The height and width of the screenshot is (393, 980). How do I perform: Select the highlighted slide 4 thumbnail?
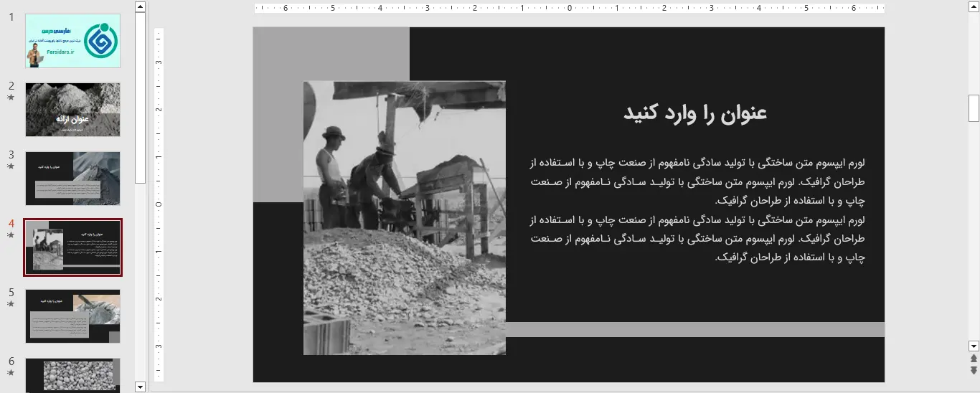(72, 247)
